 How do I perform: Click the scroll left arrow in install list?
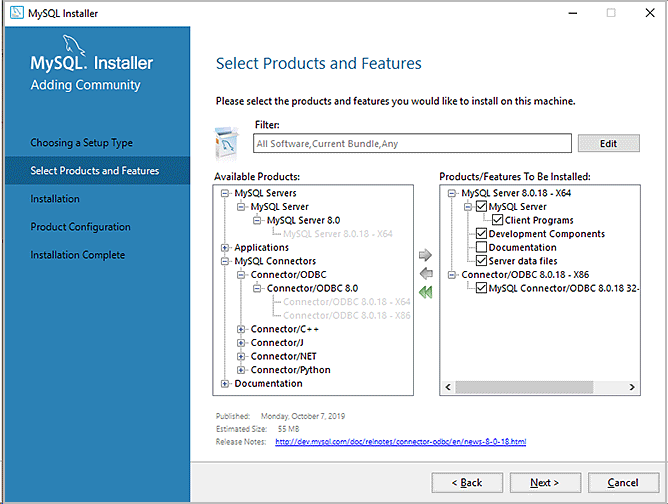click(448, 387)
